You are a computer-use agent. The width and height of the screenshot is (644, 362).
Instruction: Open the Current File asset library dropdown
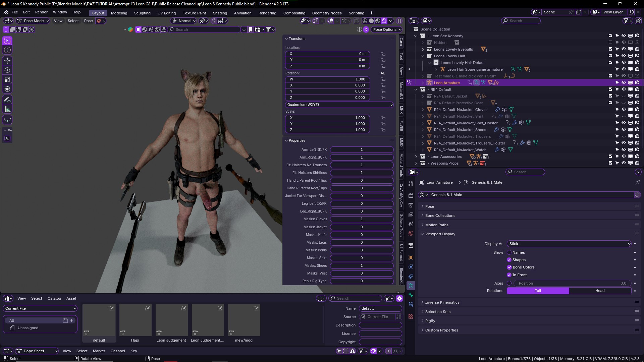[x=40, y=308]
